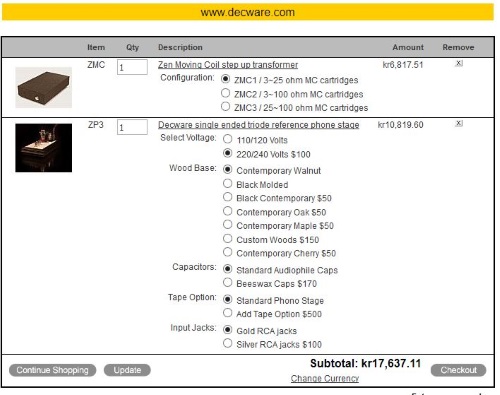This screenshot has height=395, width=500.
Task: Pick Beeswax Caps $170 capacitors
Action: point(227,283)
